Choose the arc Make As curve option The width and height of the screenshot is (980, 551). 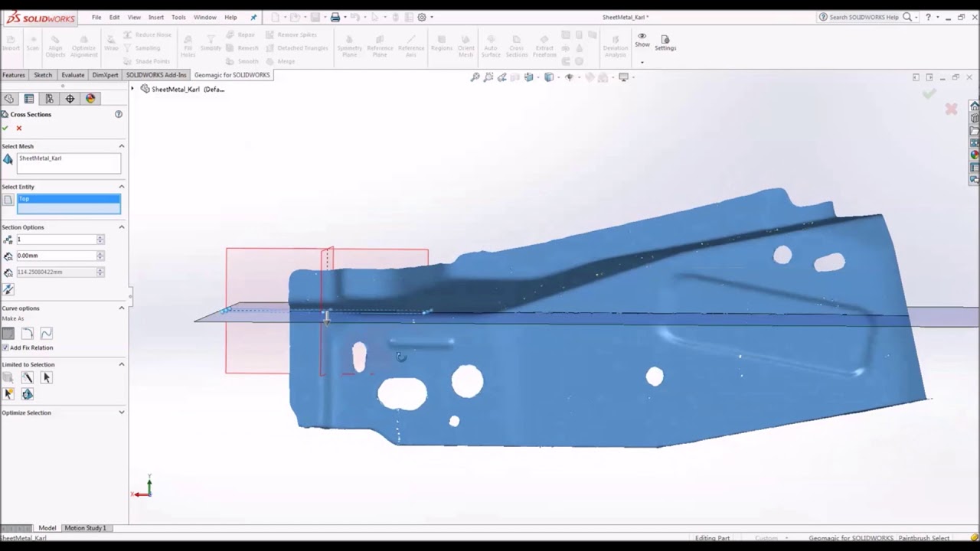[27, 333]
